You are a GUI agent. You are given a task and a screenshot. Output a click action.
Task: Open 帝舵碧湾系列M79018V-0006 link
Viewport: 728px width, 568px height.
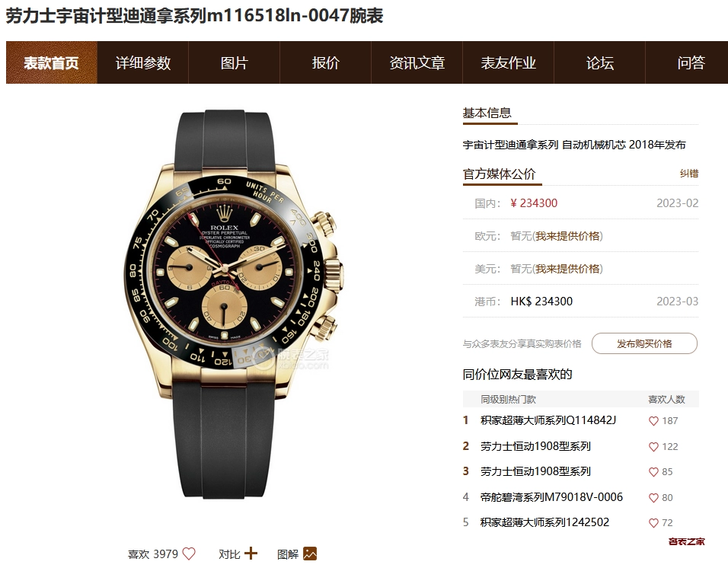[551, 497]
